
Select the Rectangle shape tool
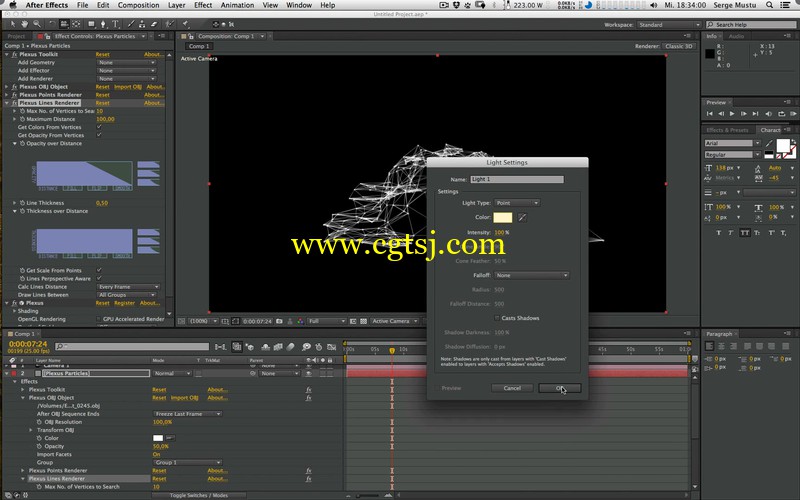click(x=91, y=24)
